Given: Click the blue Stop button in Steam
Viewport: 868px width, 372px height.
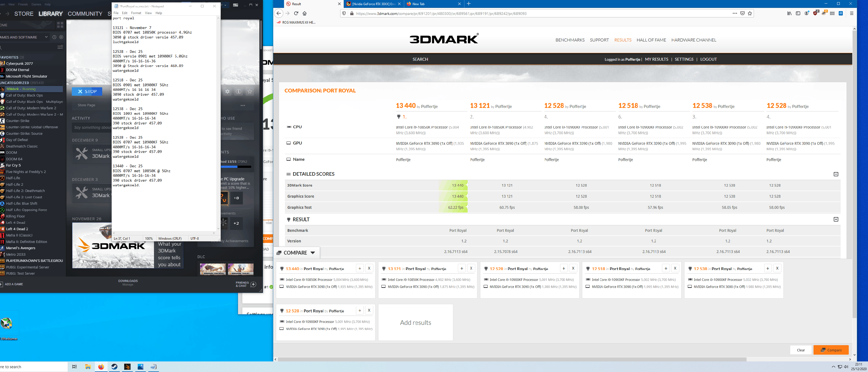Looking at the screenshot, I should coord(87,91).
